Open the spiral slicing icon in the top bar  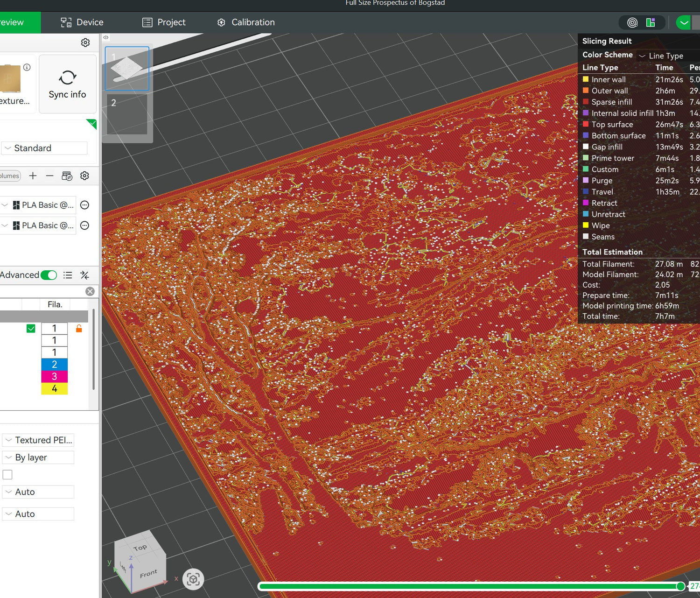click(632, 22)
